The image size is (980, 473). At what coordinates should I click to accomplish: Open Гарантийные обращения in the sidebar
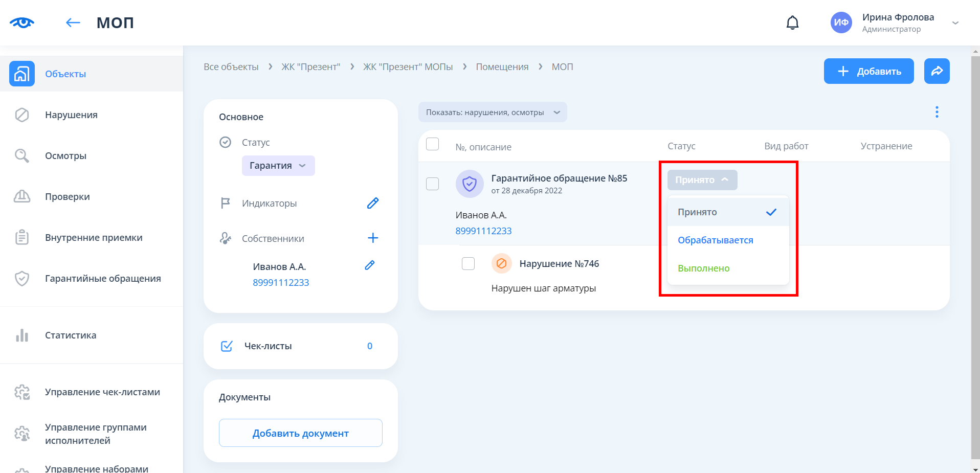point(103,279)
